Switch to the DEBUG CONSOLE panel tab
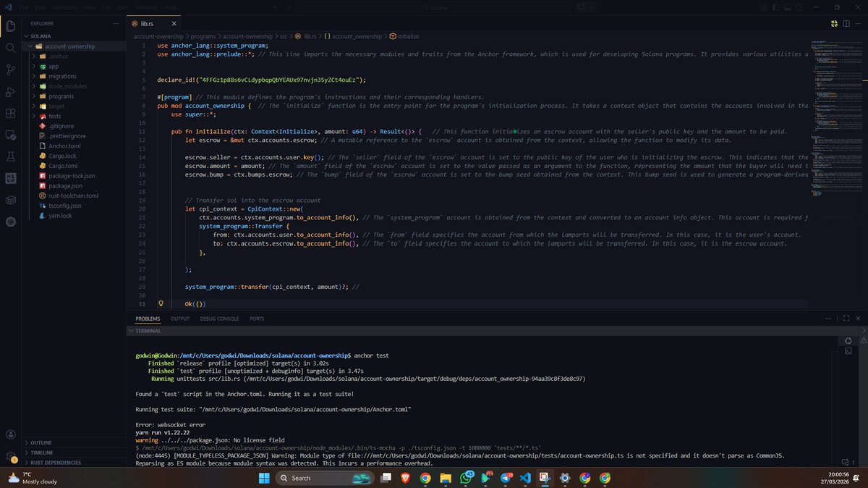This screenshot has height=488, width=868. [x=219, y=319]
